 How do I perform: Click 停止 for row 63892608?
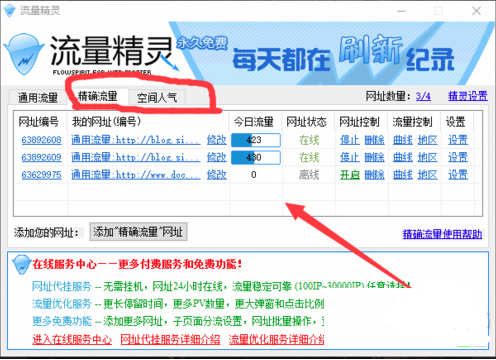350,140
